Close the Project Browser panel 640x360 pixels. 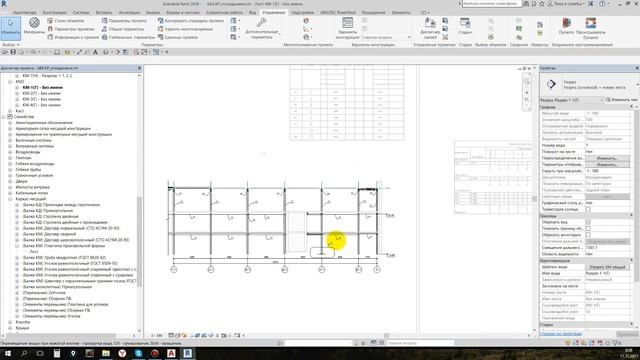139,68
